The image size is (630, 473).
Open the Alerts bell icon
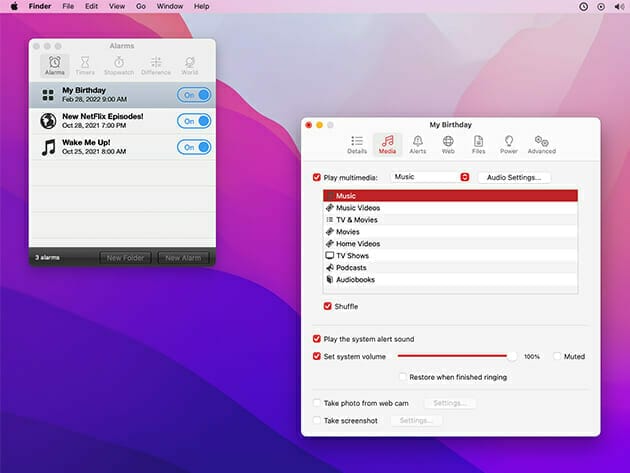click(417, 141)
